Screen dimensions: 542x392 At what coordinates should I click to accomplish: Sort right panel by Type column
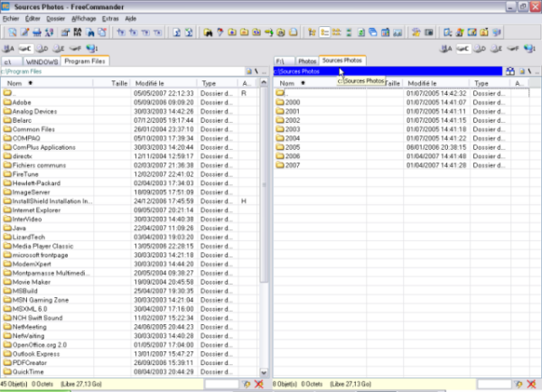coord(489,83)
